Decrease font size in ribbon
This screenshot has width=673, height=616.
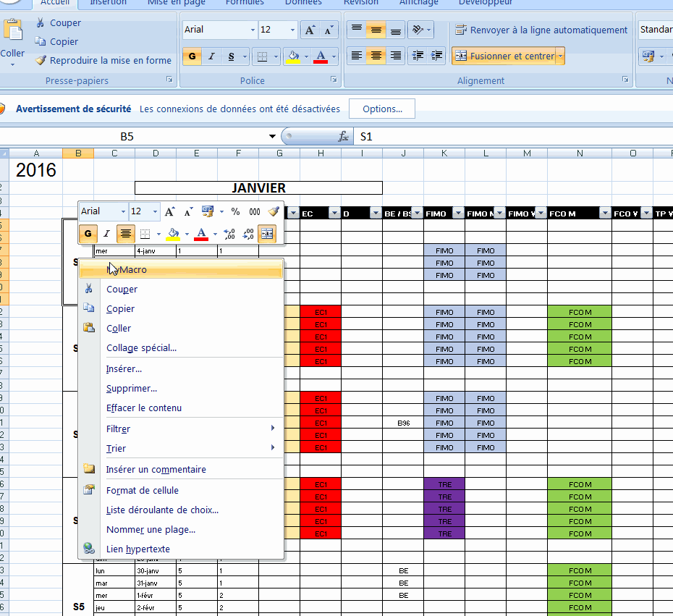click(329, 30)
